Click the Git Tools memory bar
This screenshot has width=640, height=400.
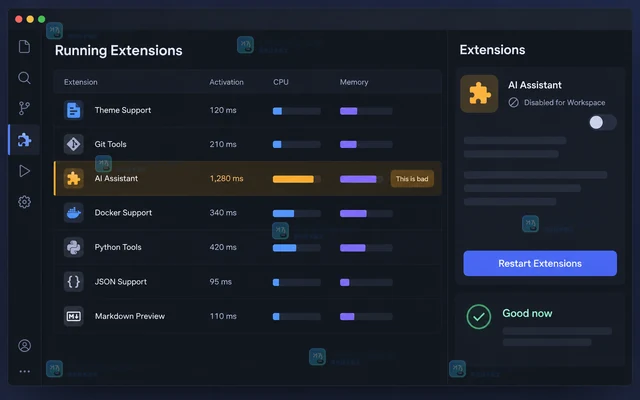pos(366,144)
